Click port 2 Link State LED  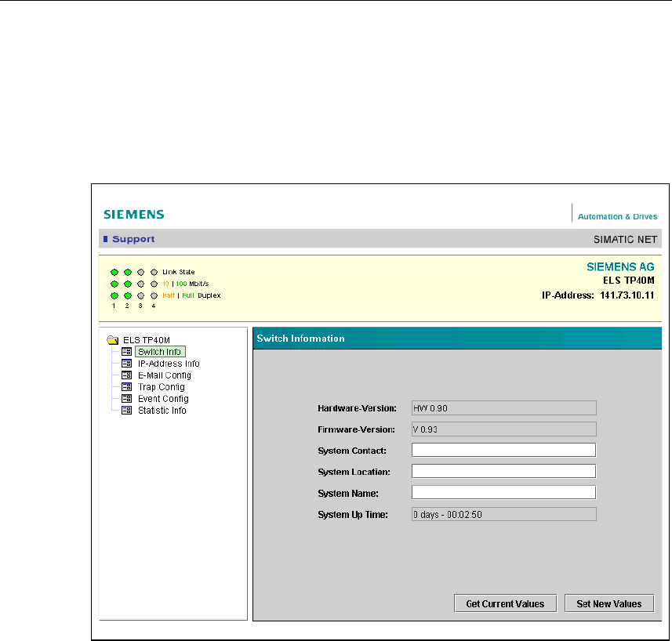tap(128, 273)
